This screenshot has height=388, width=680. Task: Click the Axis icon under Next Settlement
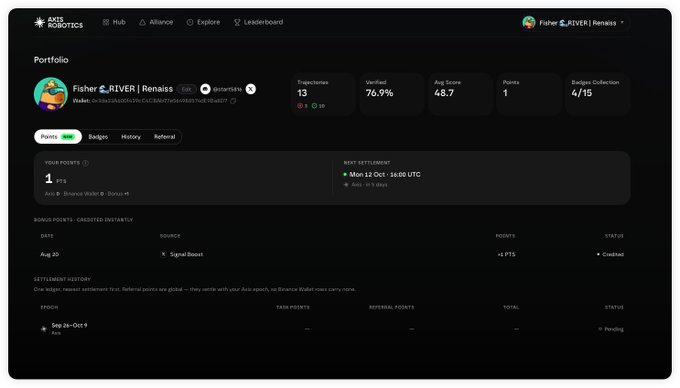point(346,185)
